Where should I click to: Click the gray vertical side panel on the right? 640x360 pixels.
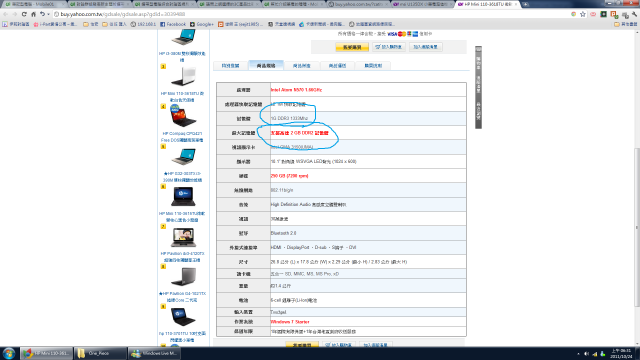click(x=478, y=87)
